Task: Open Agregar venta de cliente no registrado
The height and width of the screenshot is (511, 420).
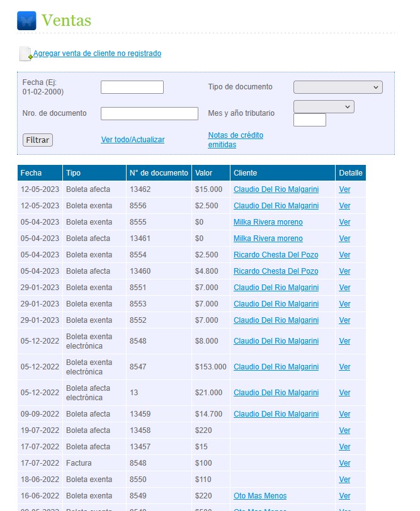Action: [97, 53]
